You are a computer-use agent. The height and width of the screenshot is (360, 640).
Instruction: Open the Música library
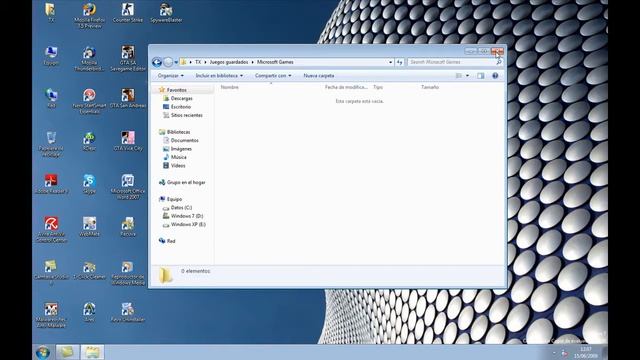point(178,157)
